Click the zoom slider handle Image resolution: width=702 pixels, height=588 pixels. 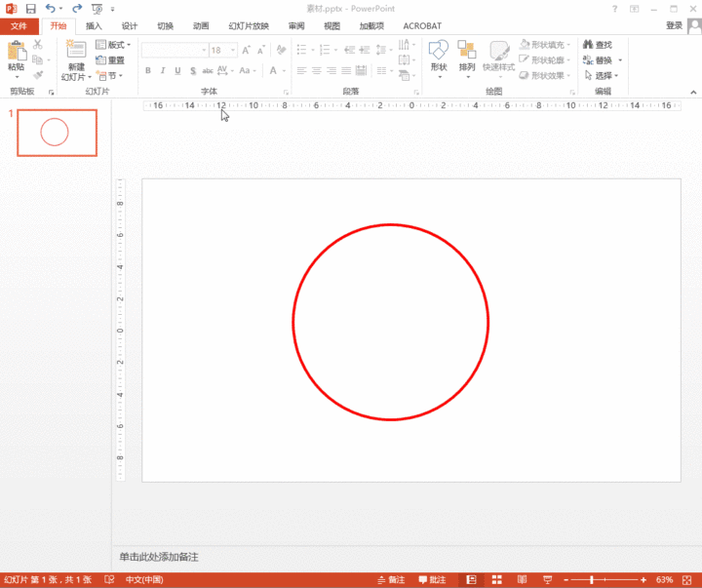point(592,580)
